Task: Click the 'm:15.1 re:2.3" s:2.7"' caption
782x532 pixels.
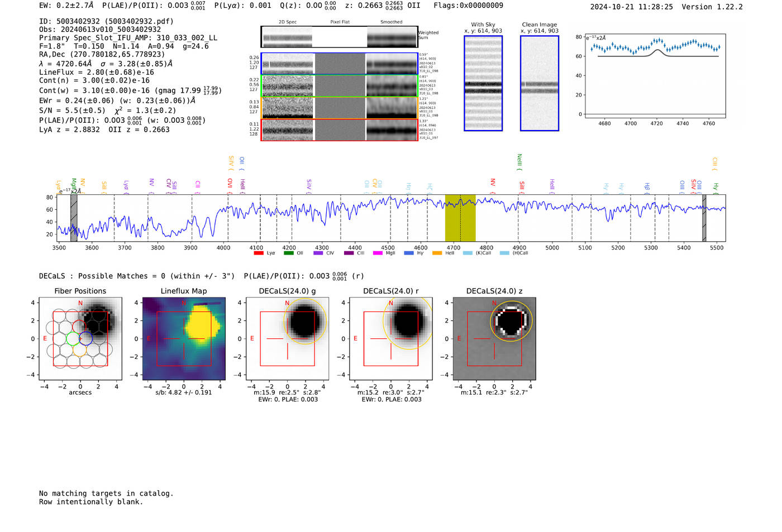Action: tap(494, 392)
